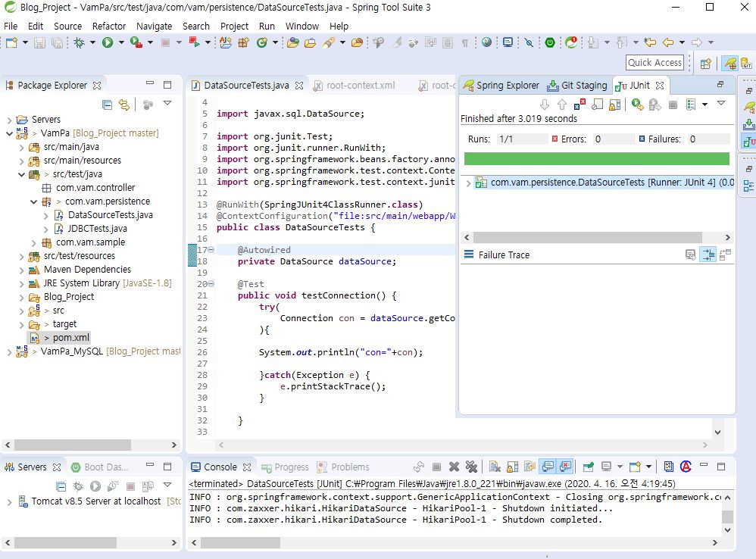
Task: Collapse com.vam.persistence package
Action: (x=33, y=201)
